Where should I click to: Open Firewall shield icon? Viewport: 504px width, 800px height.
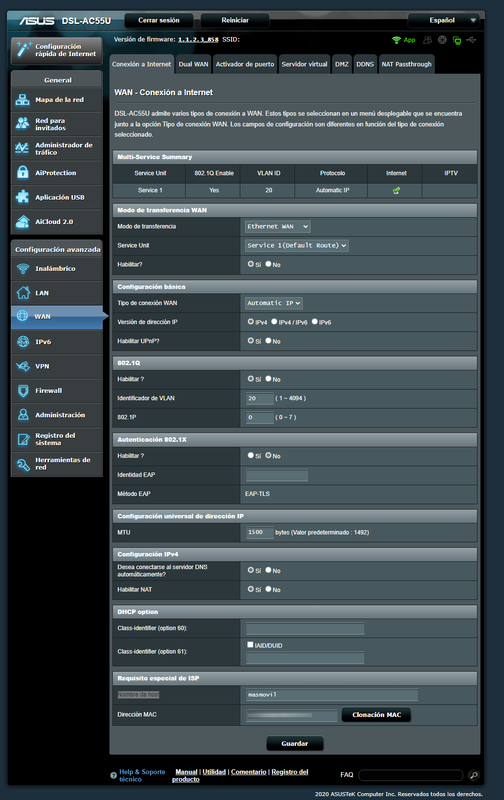pos(23,390)
